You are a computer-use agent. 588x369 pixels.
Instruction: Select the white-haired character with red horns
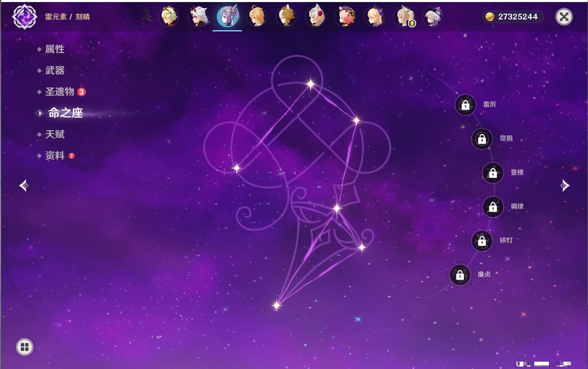click(199, 17)
